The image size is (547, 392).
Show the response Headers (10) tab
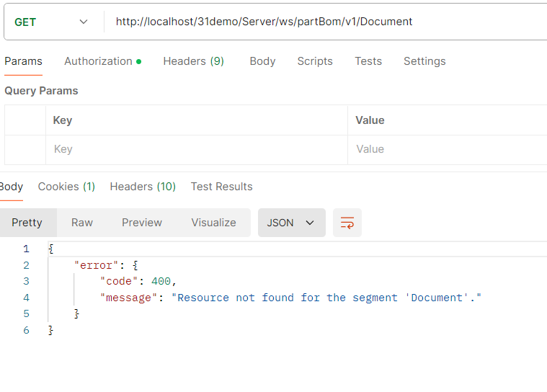[x=143, y=187]
